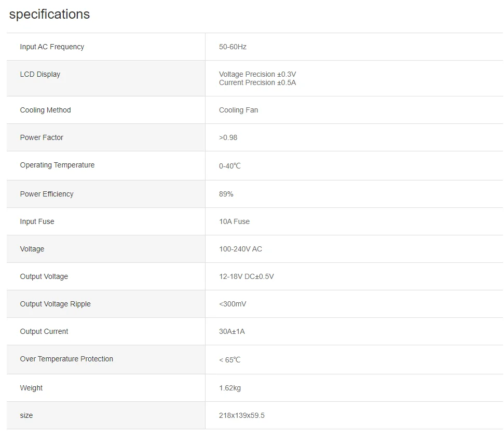Click the 1.62kg weight value
The height and width of the screenshot is (435, 504).
[x=229, y=388]
